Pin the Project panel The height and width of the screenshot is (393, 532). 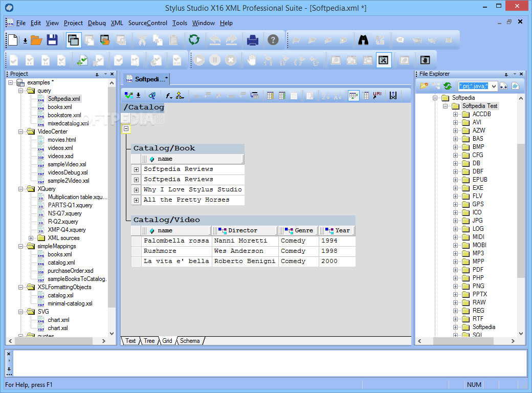click(97, 74)
